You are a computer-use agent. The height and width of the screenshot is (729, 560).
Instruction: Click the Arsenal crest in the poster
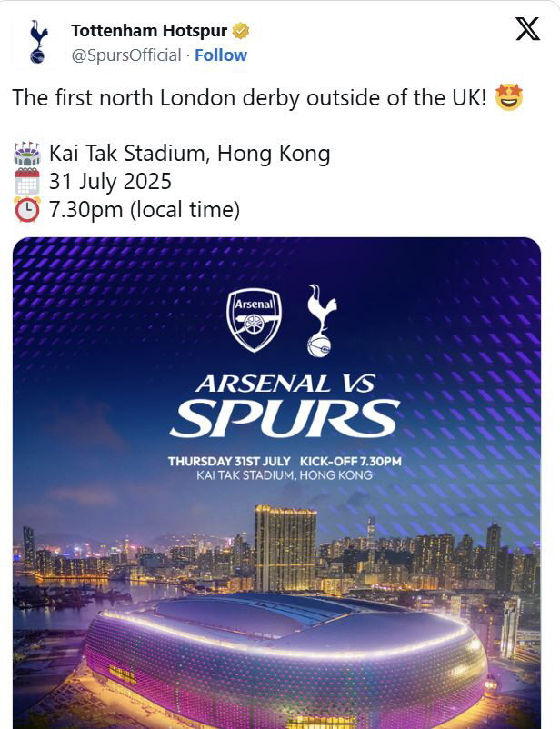coord(254,320)
